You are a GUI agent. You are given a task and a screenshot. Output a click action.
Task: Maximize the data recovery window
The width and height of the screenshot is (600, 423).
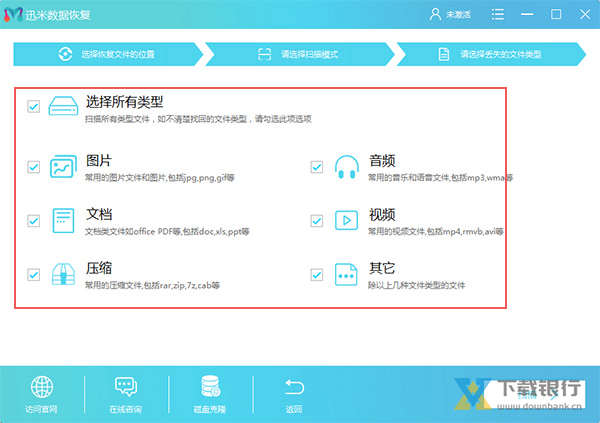556,15
